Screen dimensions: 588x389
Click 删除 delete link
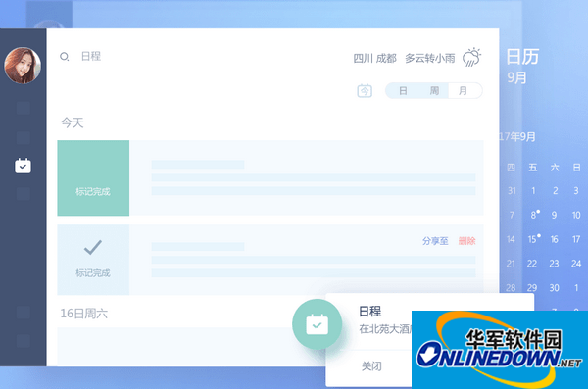[466, 241]
